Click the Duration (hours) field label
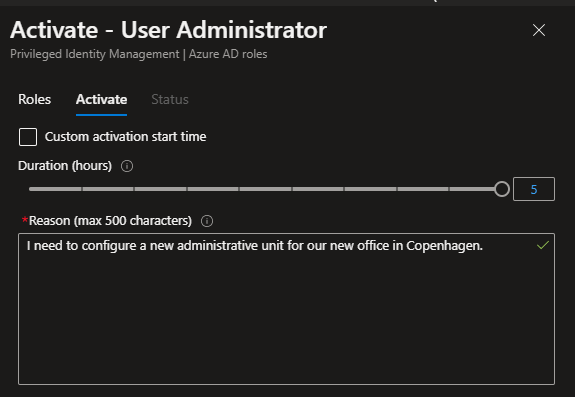Viewport: 575px width, 397px height. [x=65, y=166]
